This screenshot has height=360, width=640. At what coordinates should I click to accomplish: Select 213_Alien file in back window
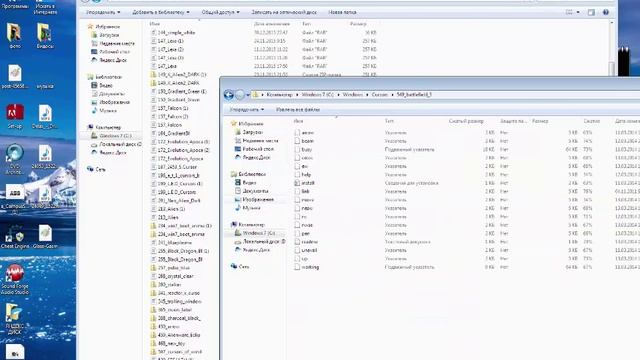(x=168, y=218)
